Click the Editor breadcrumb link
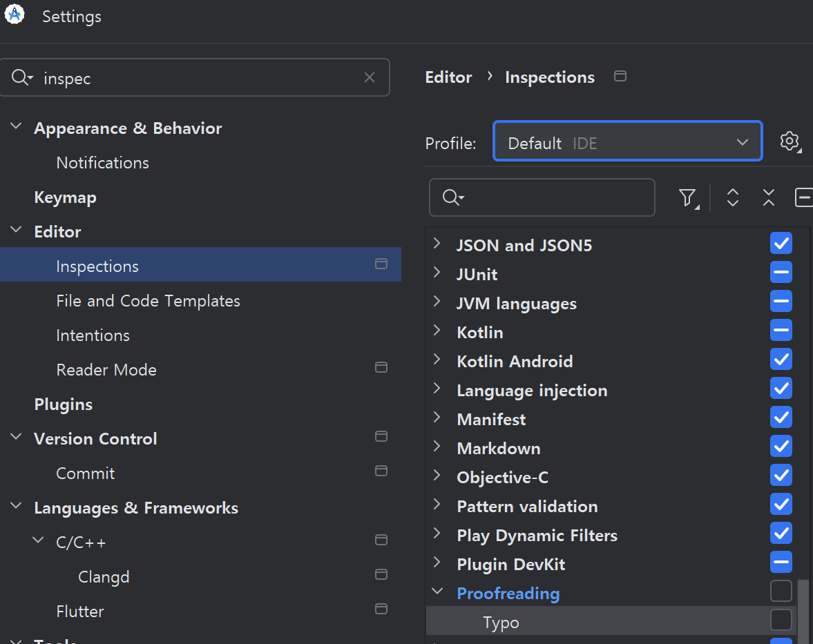This screenshot has width=813, height=644. point(448,77)
